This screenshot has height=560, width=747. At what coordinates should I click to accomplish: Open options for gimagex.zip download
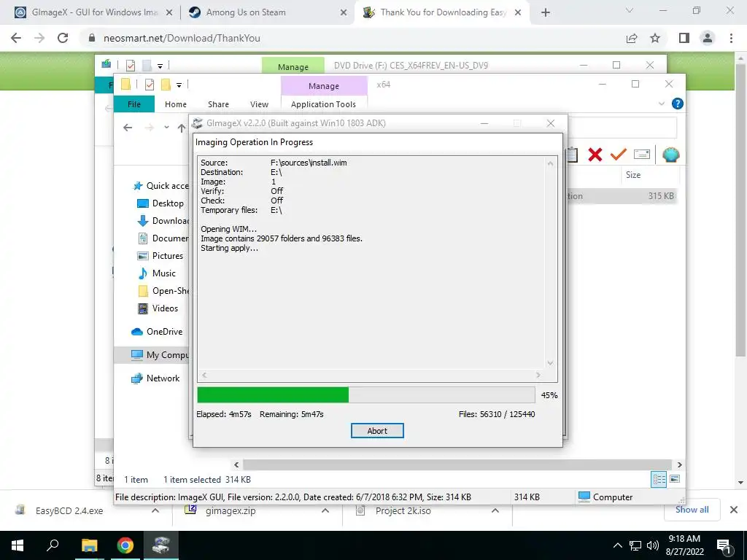(x=325, y=510)
